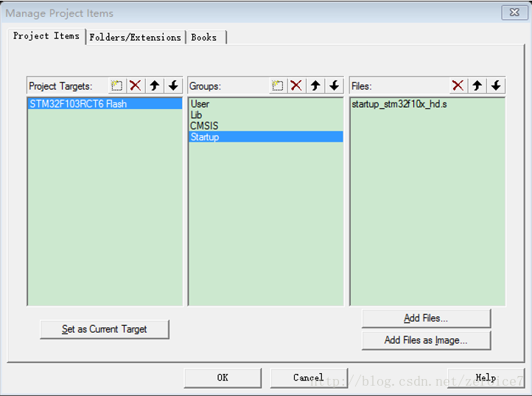Image resolution: width=532 pixels, height=396 pixels.
Task: Open the Folders/Extensions tab
Action: point(135,38)
